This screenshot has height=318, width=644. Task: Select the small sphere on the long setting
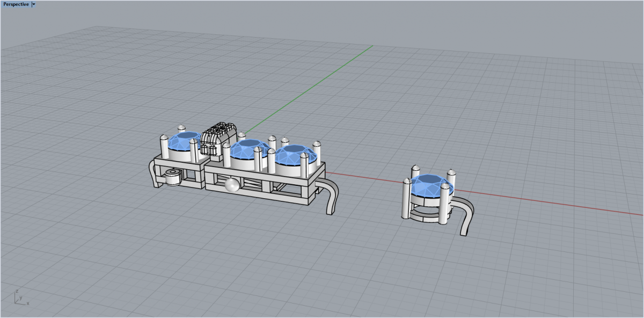click(232, 185)
